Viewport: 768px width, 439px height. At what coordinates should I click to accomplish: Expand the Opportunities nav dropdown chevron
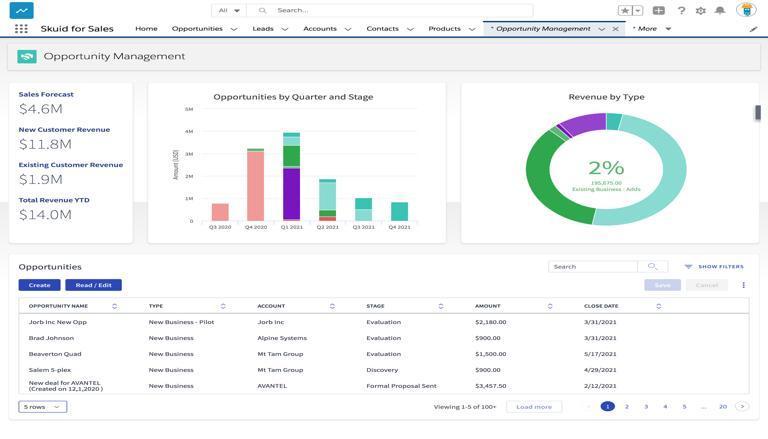234,29
